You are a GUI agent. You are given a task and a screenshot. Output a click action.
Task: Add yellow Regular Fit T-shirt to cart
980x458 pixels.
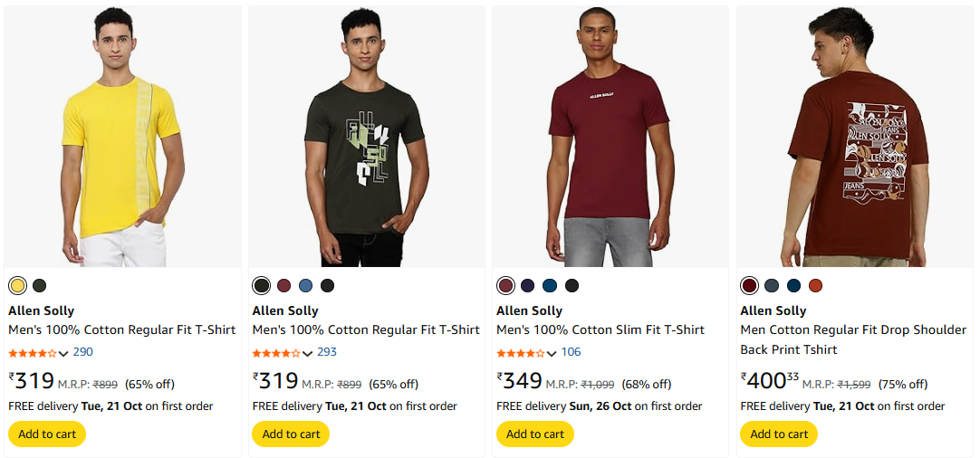click(47, 434)
